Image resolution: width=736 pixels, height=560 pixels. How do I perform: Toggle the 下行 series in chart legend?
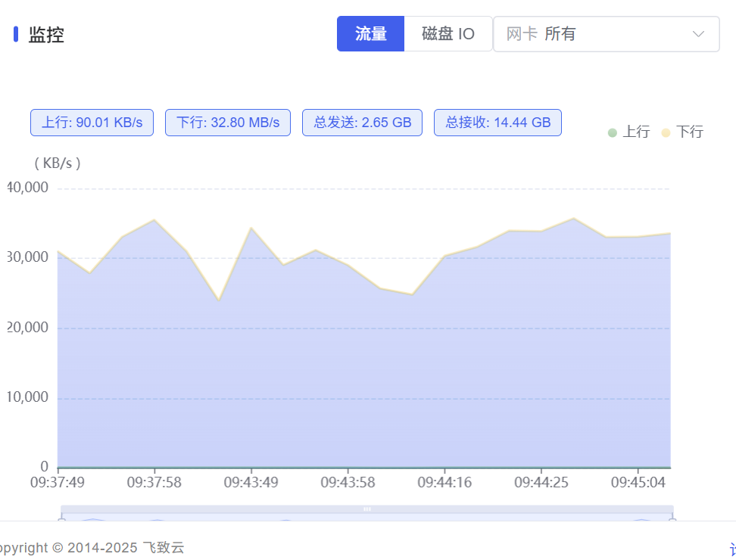tap(681, 132)
